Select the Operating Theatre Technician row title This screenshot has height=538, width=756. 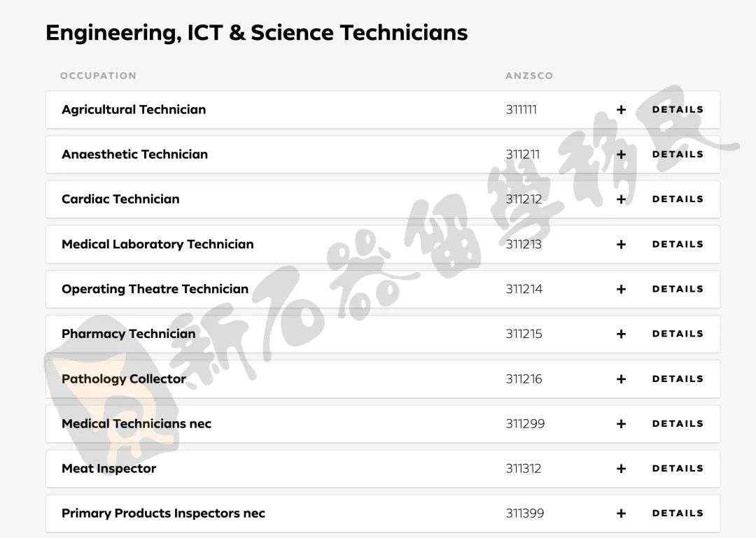[155, 289]
